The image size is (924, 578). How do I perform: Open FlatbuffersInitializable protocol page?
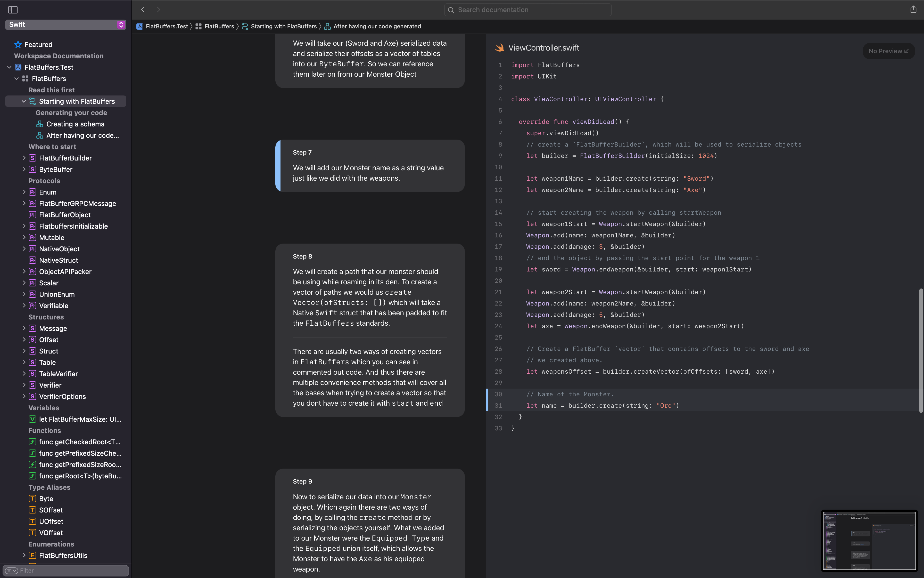(x=73, y=226)
